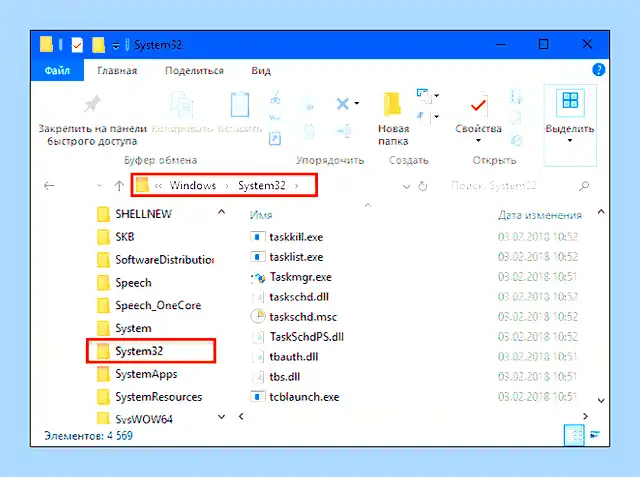Select the Speech folder in tree
The height and width of the screenshot is (477, 640).
[124, 283]
